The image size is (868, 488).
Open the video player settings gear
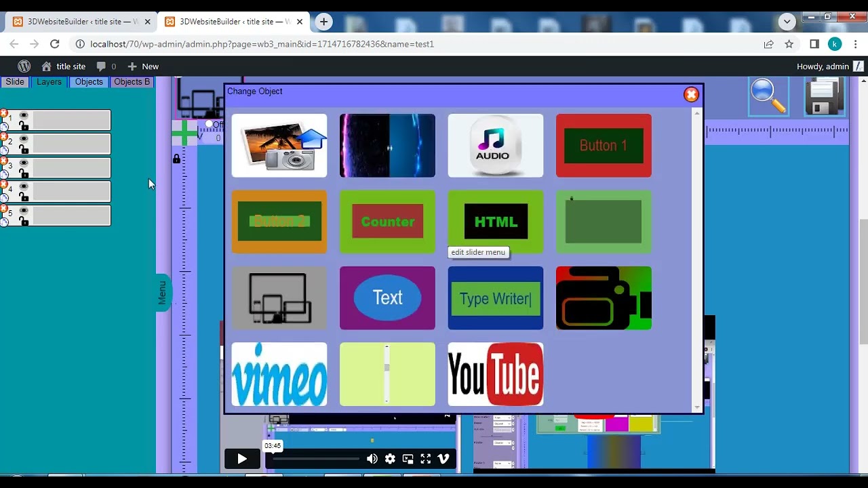pos(390,459)
